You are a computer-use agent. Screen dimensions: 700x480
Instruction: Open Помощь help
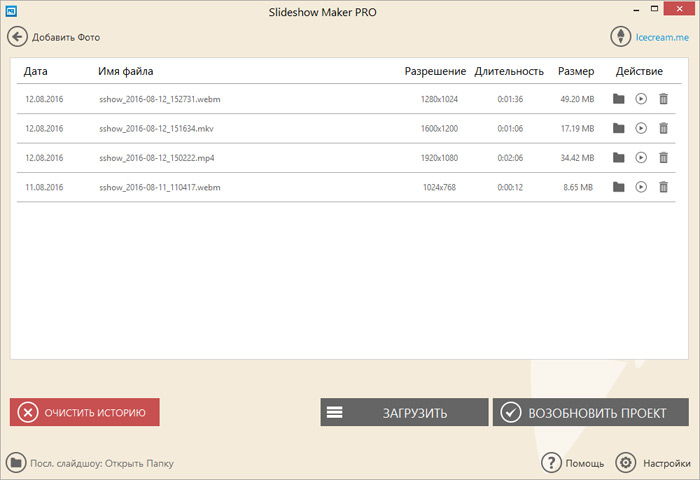click(574, 463)
